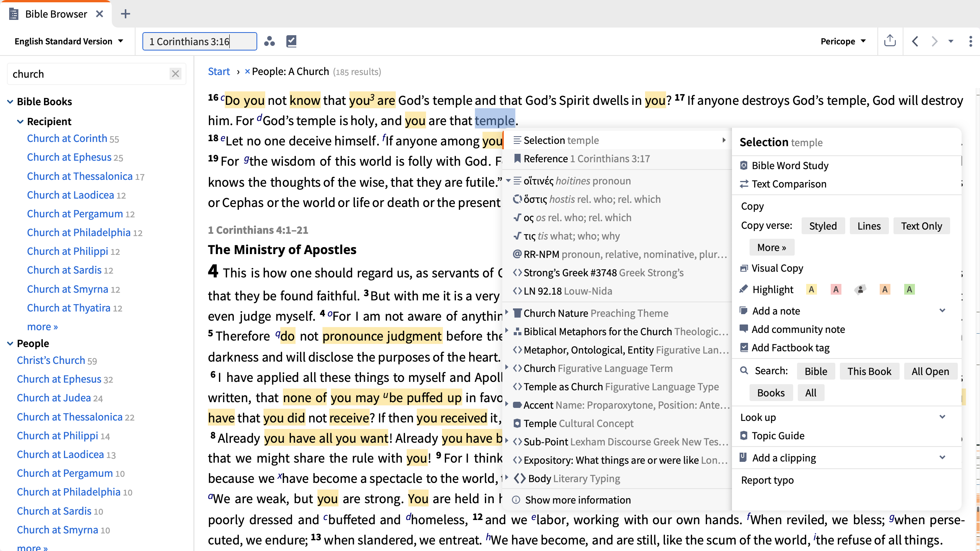Go to Start breadcrumb
This screenshot has height=551, width=980.
tap(219, 72)
